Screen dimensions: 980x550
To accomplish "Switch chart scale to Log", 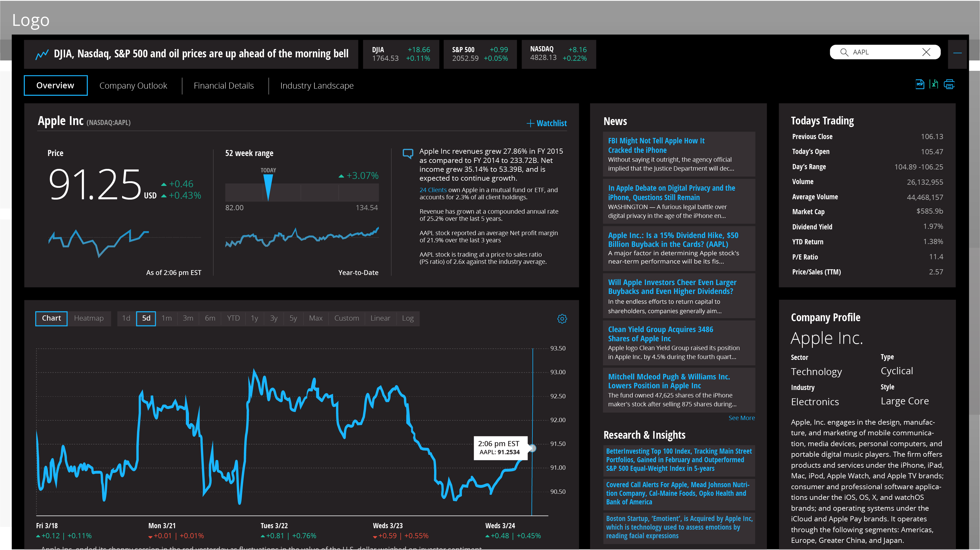I will (408, 318).
